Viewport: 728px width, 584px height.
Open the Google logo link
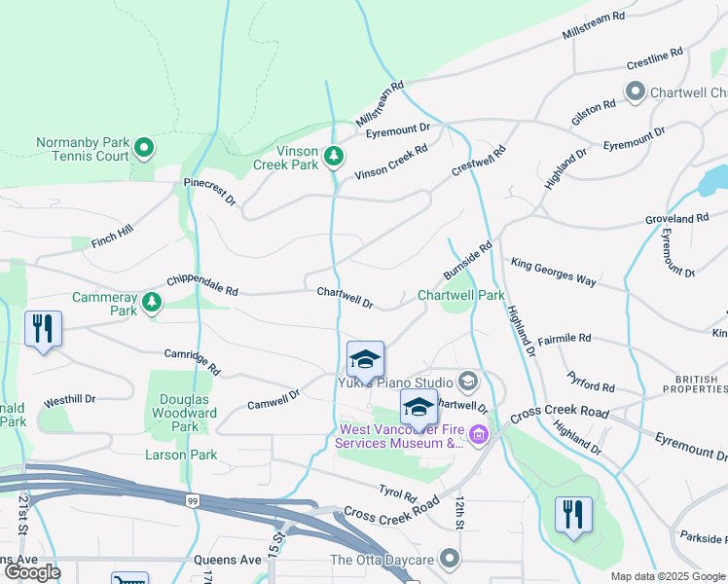[32, 572]
